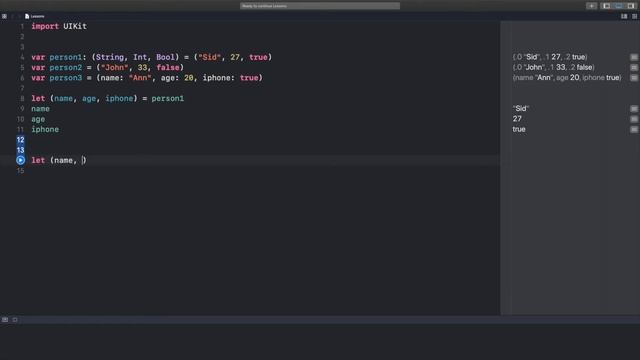
Task: Open the Lessons file in jump bar
Action: [35, 16]
